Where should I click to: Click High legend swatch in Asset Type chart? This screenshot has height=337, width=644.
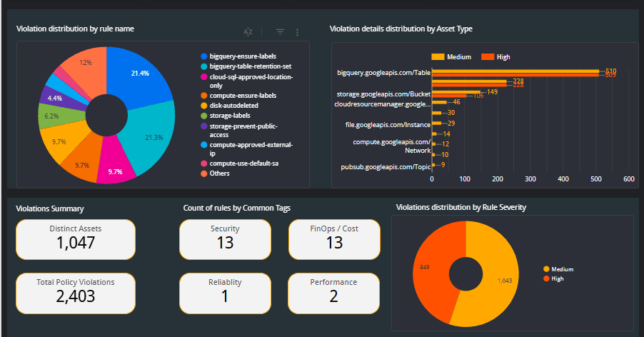pyautogui.click(x=488, y=56)
